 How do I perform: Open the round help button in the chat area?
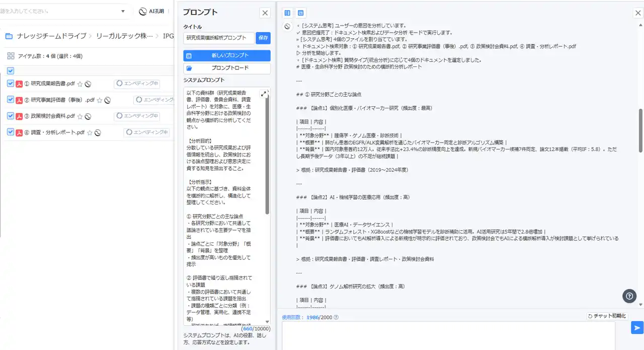click(x=629, y=296)
